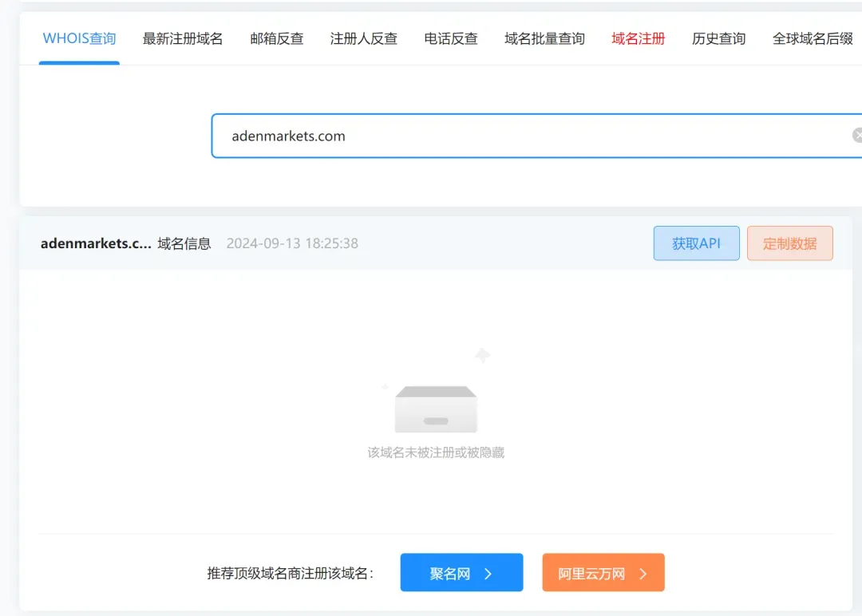
Task: Open the 电话反查 tab
Action: pos(451,38)
